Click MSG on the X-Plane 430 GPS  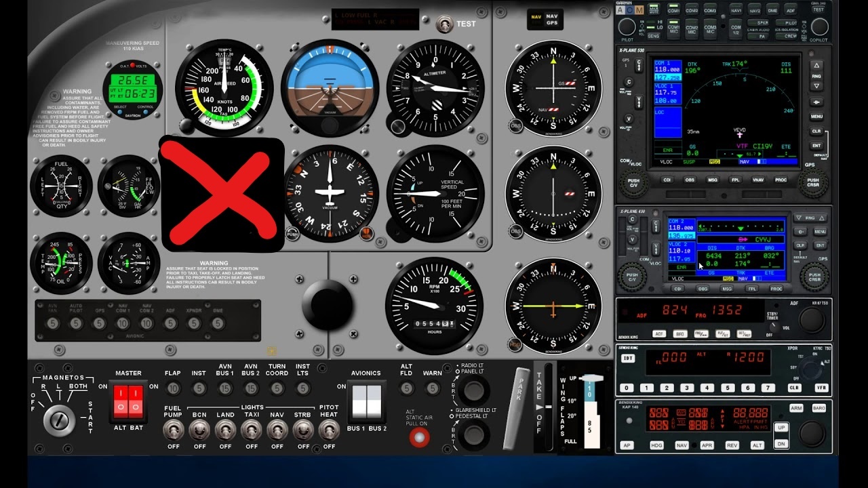tap(727, 289)
